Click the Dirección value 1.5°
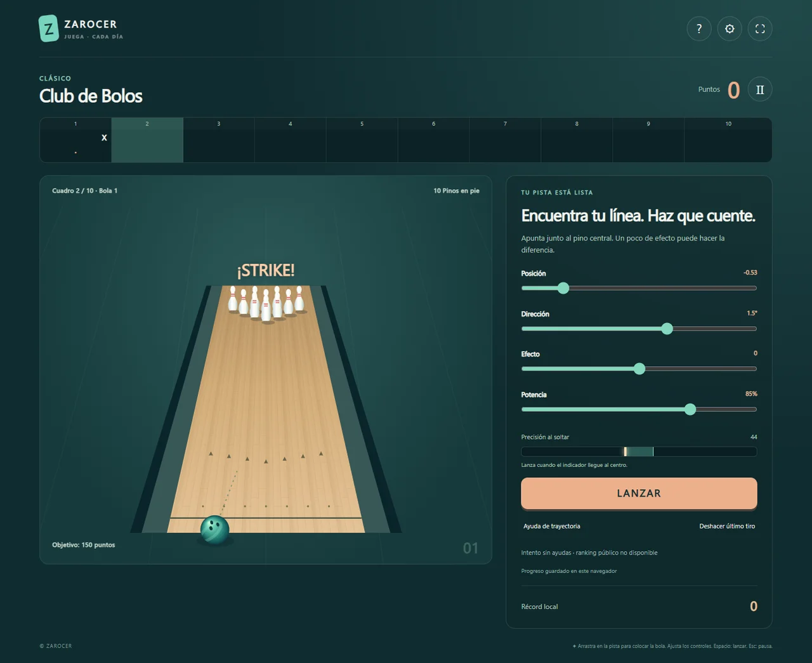 pyautogui.click(x=752, y=313)
